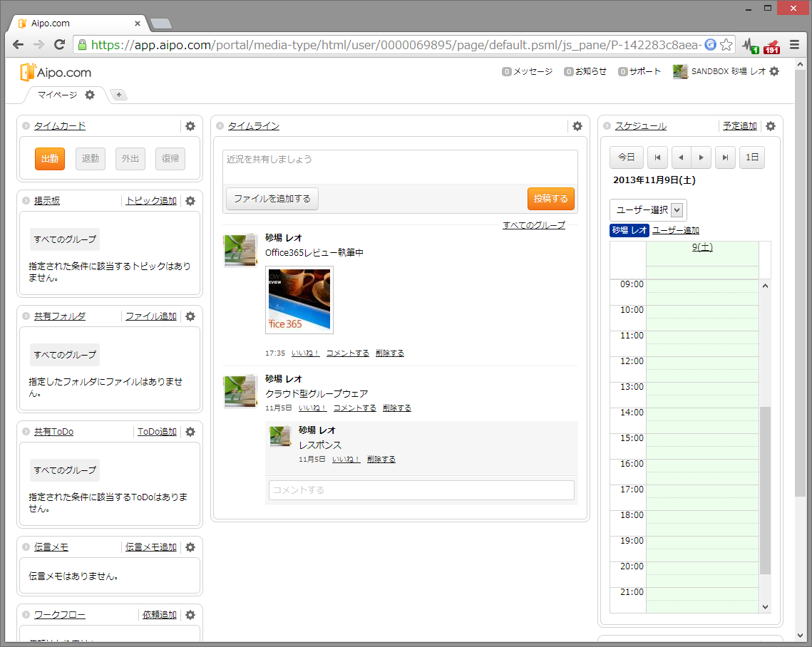
Task: Add a new page tab with plus icon
Action: click(118, 95)
